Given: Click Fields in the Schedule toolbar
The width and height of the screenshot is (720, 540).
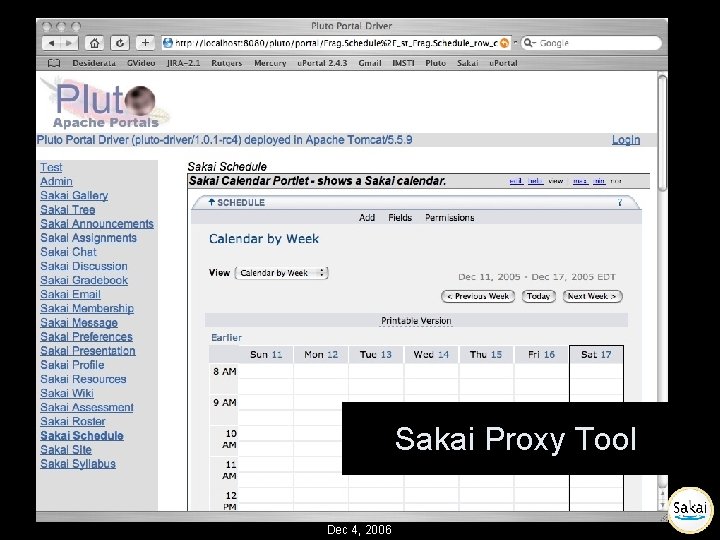Looking at the screenshot, I should 400,218.
